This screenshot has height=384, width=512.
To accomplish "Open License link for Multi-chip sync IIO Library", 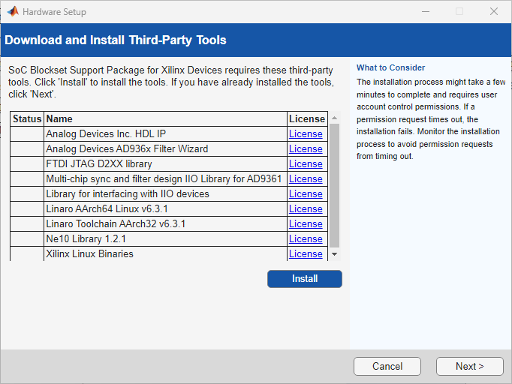I will coord(306,179).
